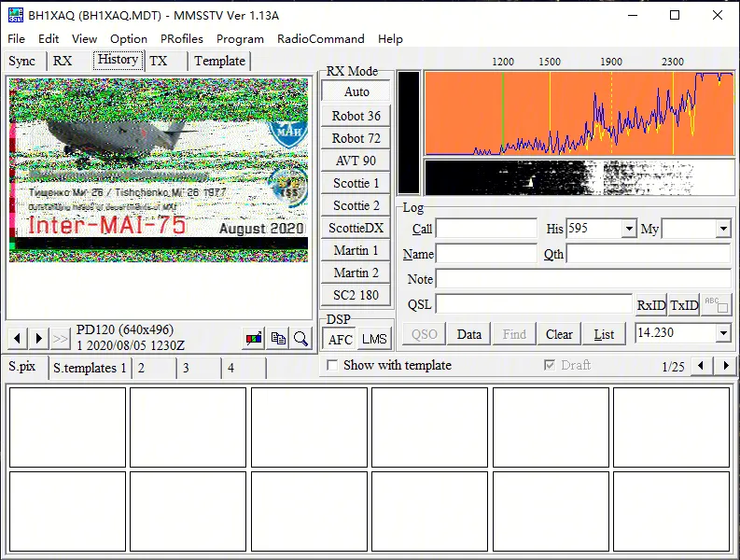Click the Robot 72 mode button

[356, 138]
